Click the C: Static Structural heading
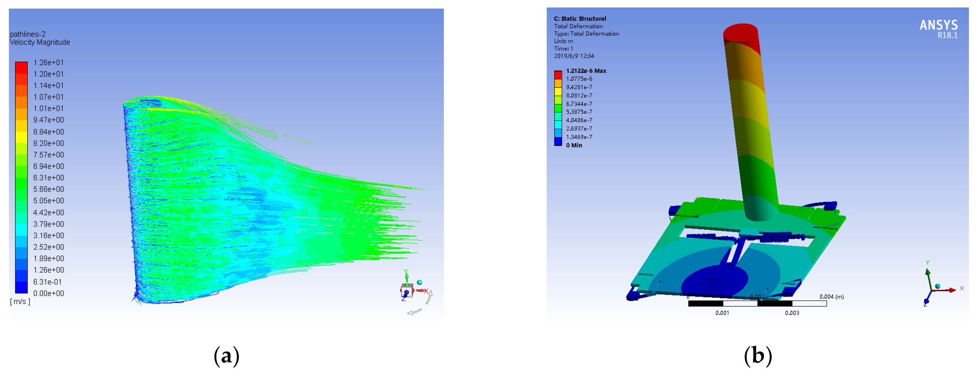The image size is (980, 381). pos(580,19)
